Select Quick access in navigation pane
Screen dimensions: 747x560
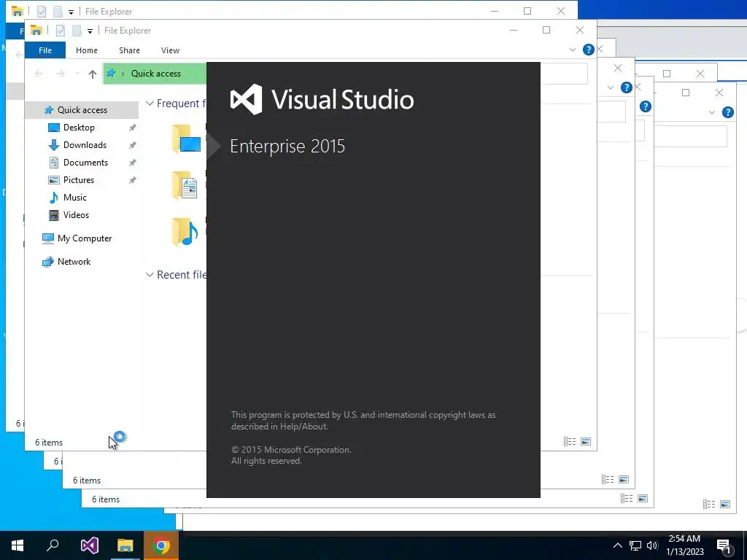coord(82,110)
